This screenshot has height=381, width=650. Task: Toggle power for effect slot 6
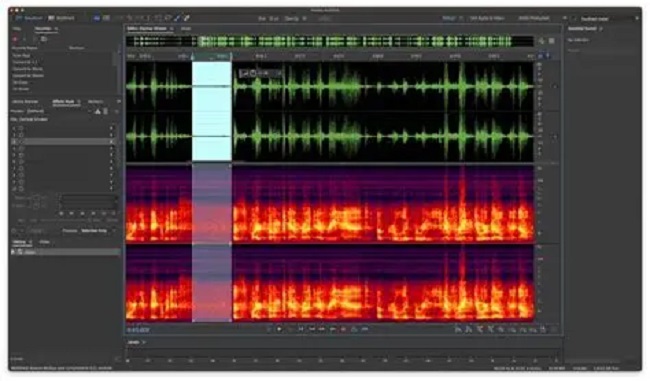point(21,162)
